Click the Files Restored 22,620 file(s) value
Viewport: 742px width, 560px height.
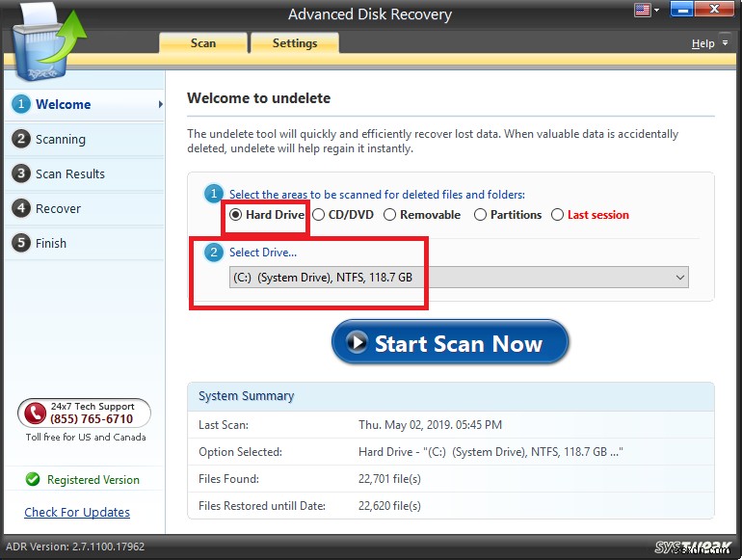389,506
